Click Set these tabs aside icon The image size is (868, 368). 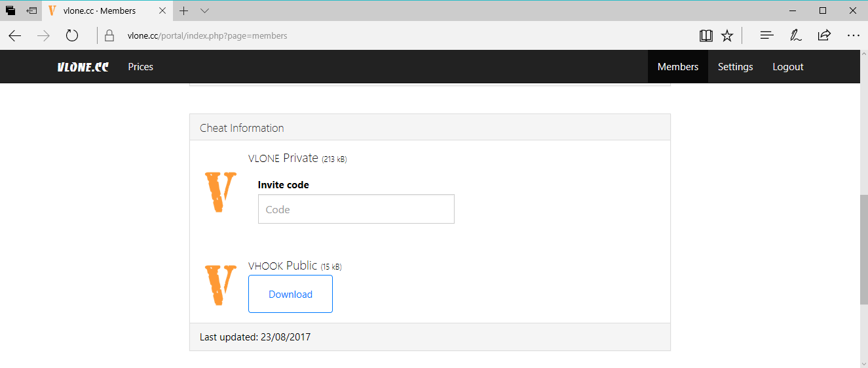31,10
